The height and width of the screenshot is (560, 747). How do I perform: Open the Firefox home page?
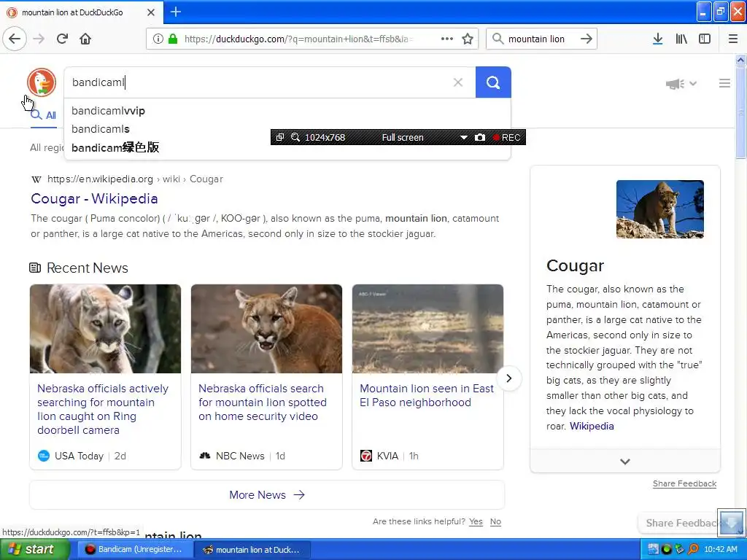click(x=85, y=39)
